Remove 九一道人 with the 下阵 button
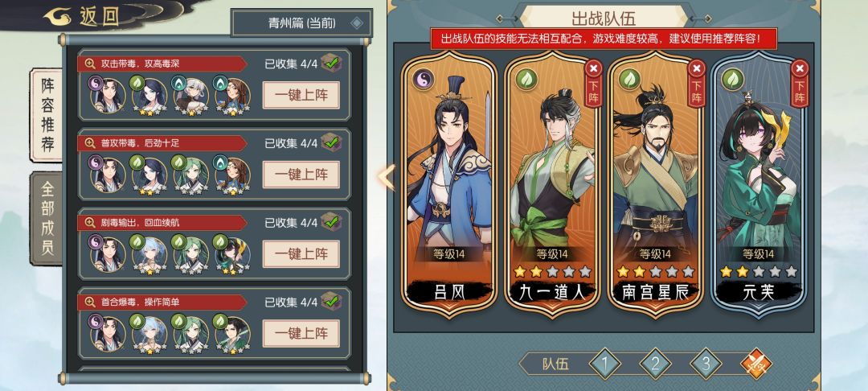Screen dimensions: 868x391 point(593,83)
